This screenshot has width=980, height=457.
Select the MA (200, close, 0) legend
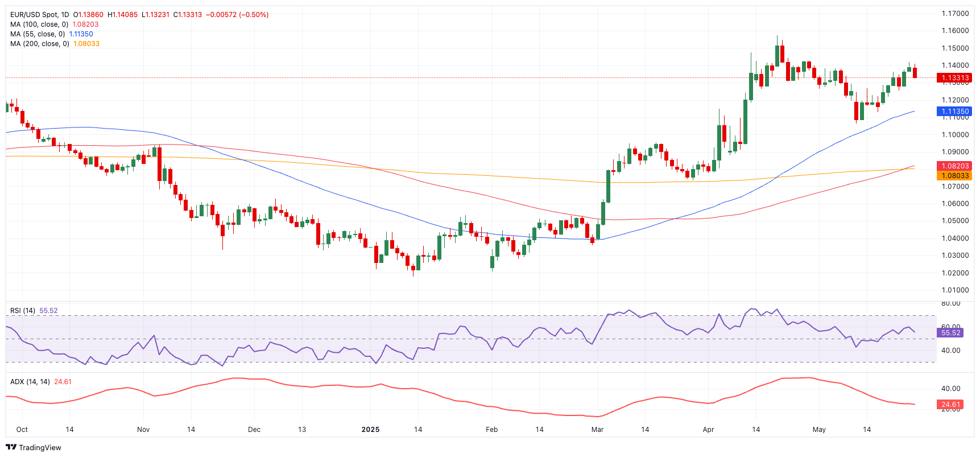[40, 44]
